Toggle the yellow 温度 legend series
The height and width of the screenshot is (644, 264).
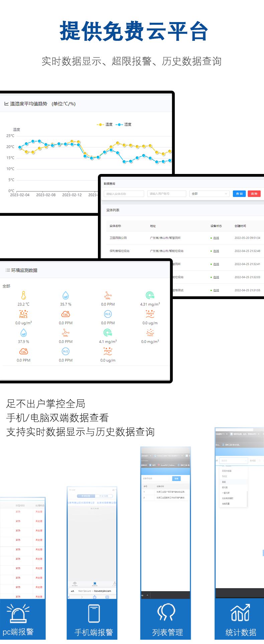105,124
